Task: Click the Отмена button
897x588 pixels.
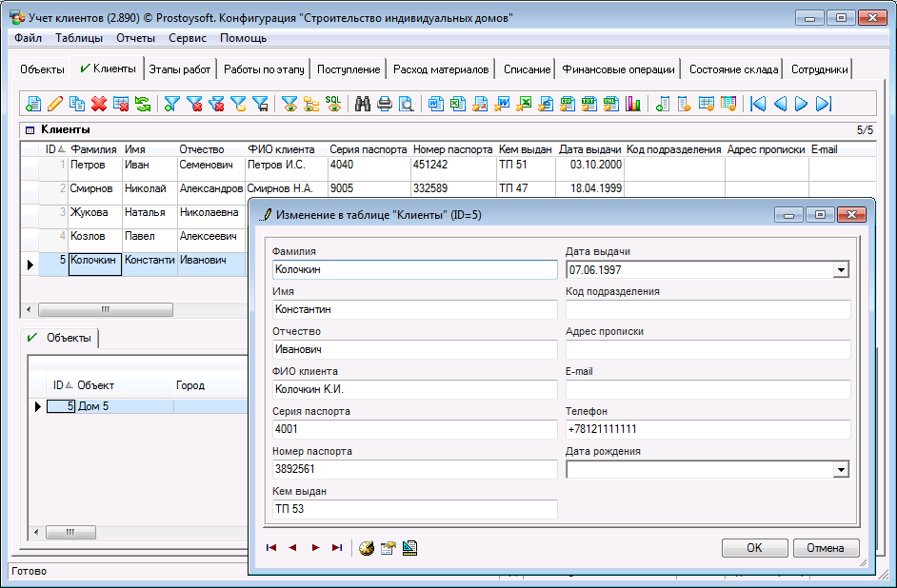Action: pyautogui.click(x=826, y=548)
